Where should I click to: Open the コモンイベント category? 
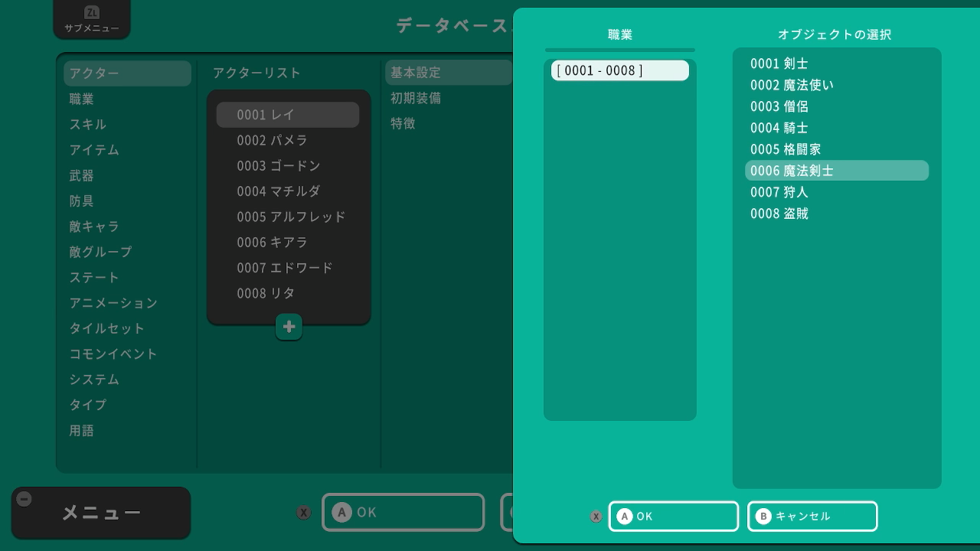[113, 354]
